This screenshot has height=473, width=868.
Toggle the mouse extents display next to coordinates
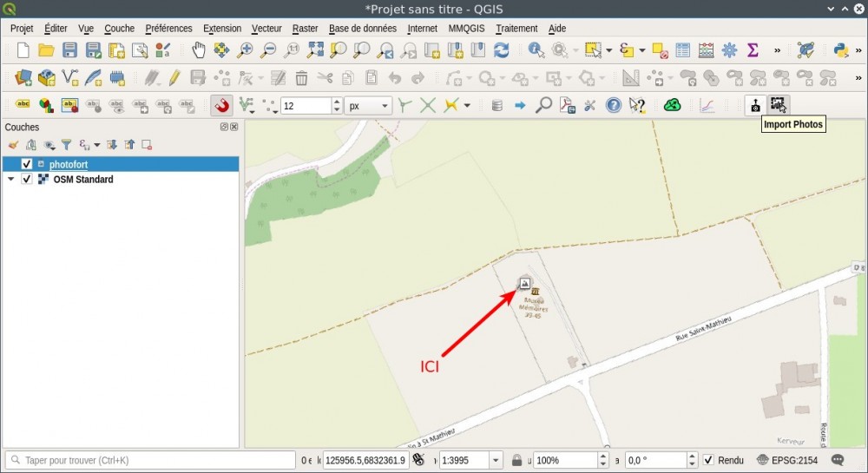[419, 460]
